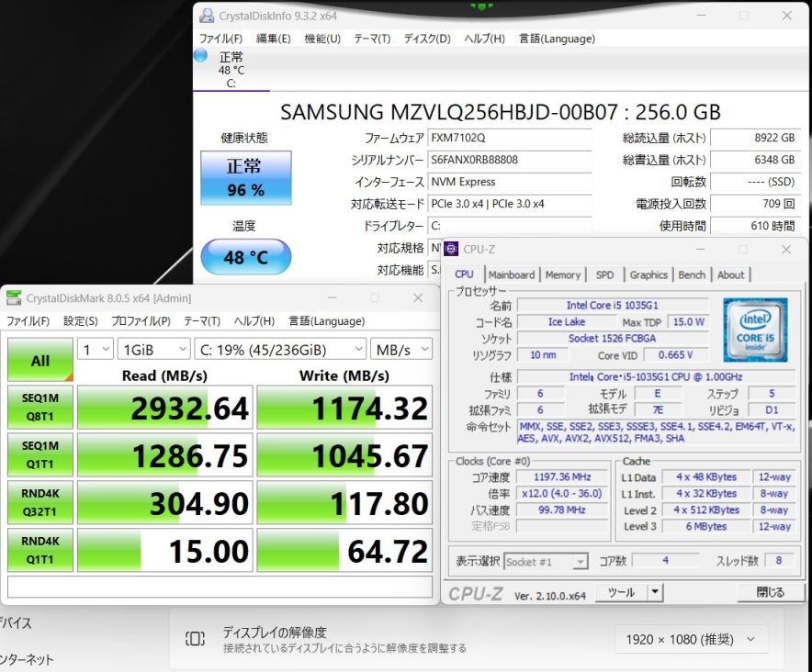The width and height of the screenshot is (812, 672).
Task: Click the firmware field FXM7102Q
Action: (510, 139)
